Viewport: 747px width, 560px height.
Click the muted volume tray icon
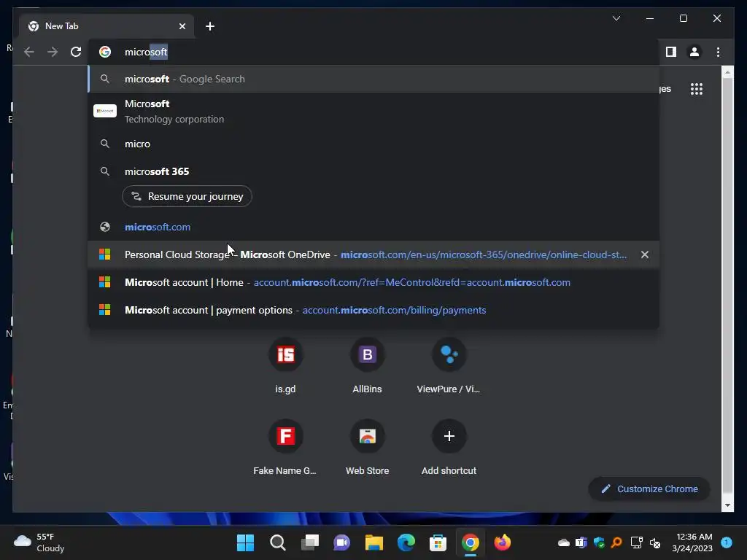655,542
